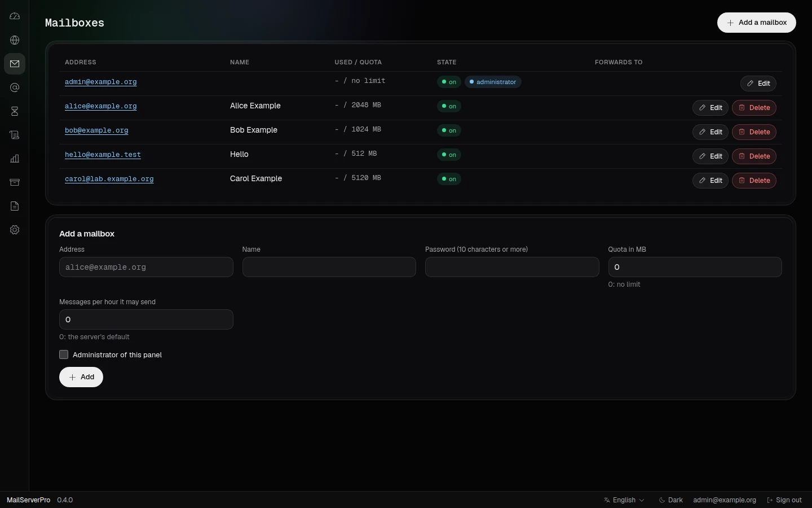Focus the Name input field
The image size is (812, 508).
[329, 267]
